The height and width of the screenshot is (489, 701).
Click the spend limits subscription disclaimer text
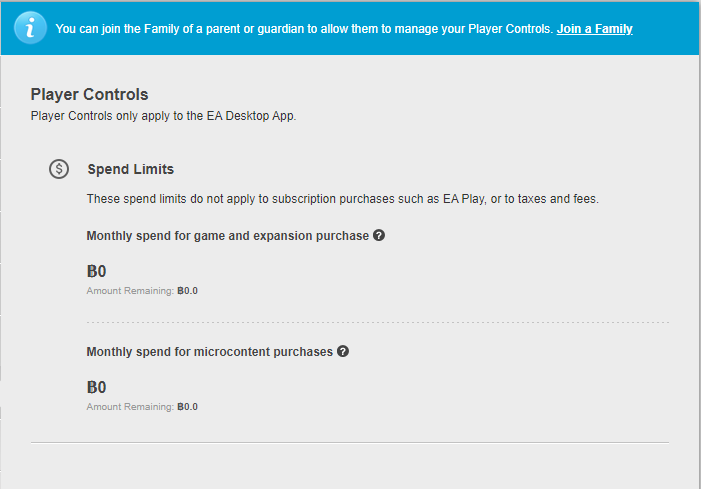(342, 199)
